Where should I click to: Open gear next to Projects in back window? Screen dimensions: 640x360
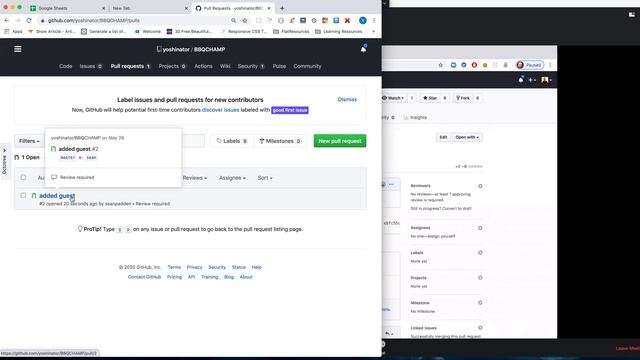(480, 278)
